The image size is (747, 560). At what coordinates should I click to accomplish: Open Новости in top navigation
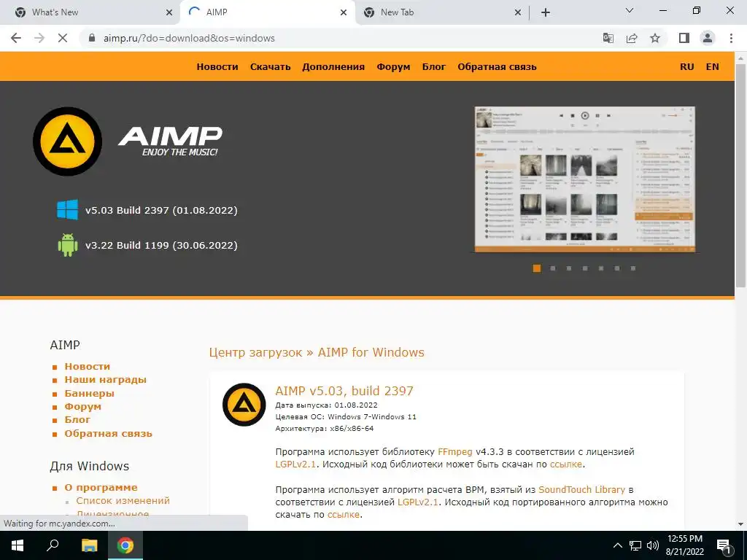(x=217, y=66)
